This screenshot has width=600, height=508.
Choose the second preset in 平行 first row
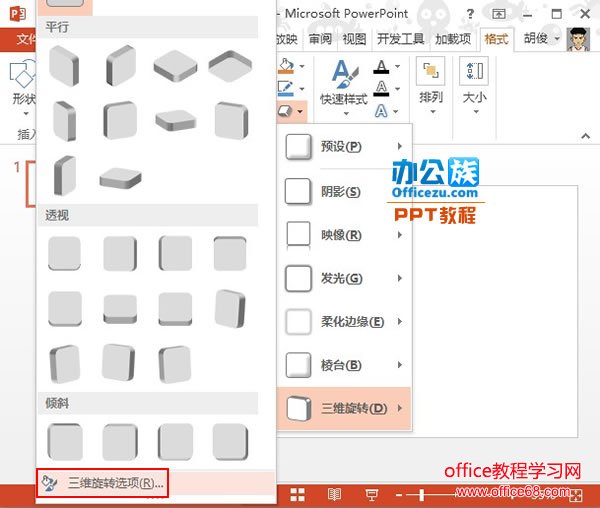[120, 66]
